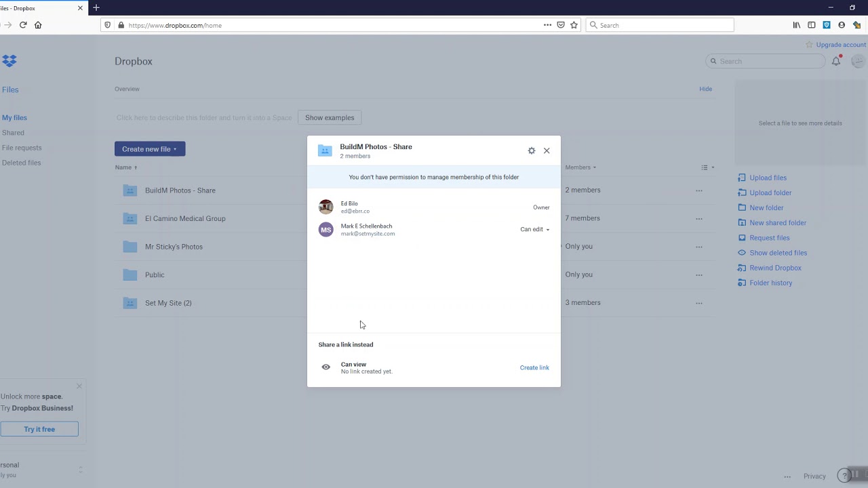Open the help question mark button
This screenshot has width=868, height=488.
(x=844, y=476)
